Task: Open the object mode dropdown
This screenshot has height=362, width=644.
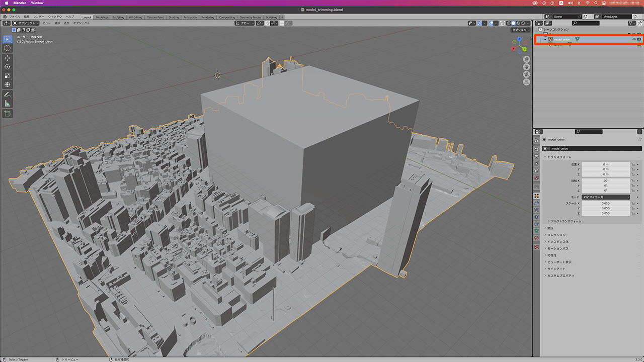Action: [x=26, y=23]
